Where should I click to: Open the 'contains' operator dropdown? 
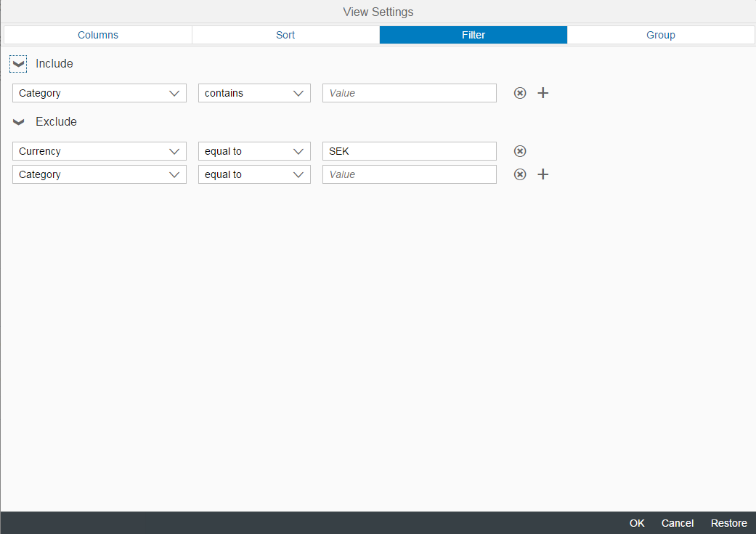click(x=254, y=93)
